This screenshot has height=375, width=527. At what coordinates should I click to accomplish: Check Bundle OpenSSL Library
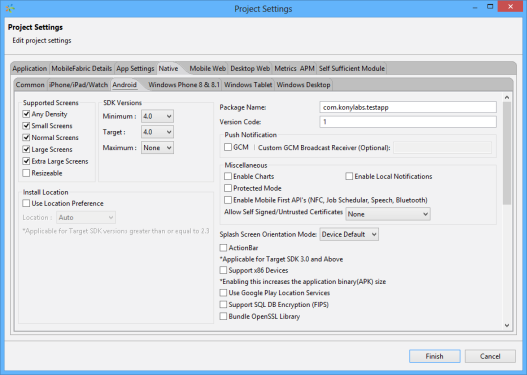click(x=223, y=316)
